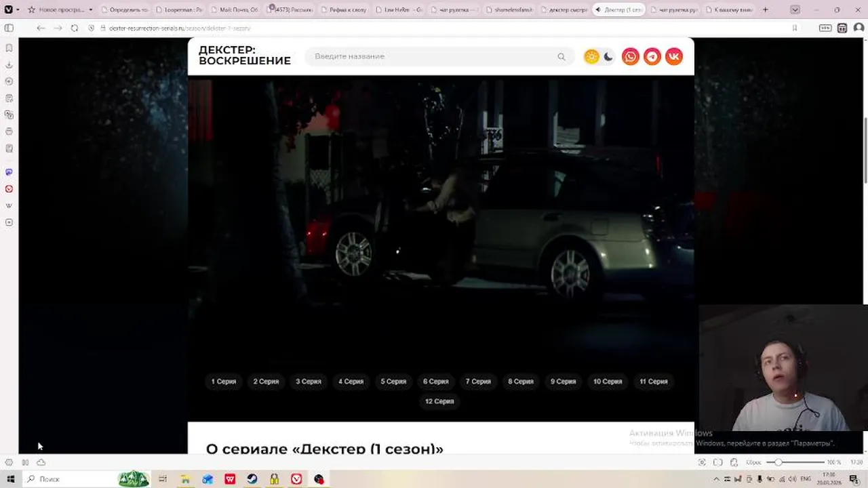
Task: Open the Bookmarks panel in sidebar
Action: (x=9, y=48)
